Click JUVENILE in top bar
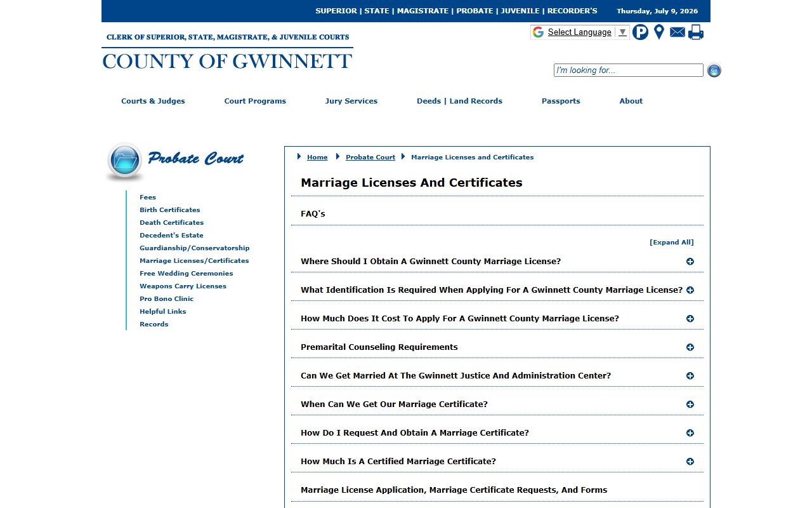812x508 pixels. tap(520, 11)
